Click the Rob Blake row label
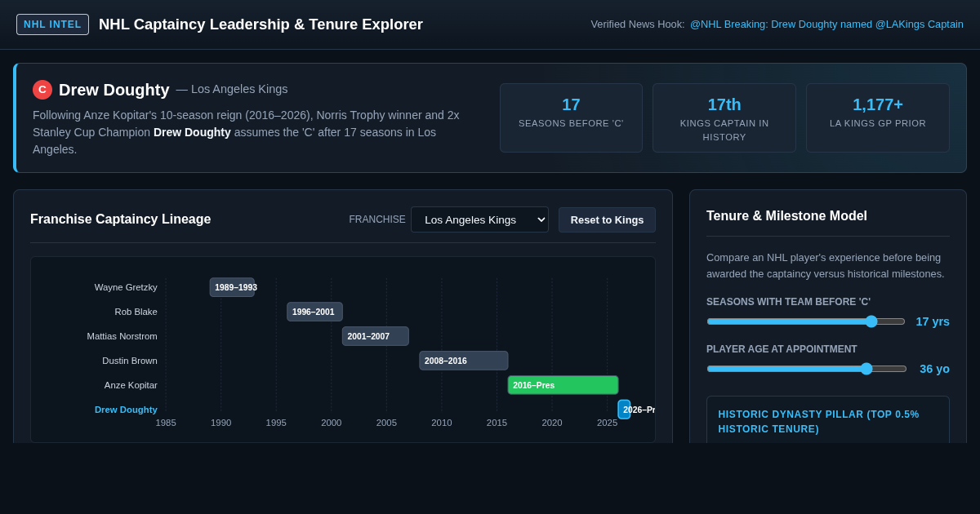This screenshot has height=514, width=980. coord(136,312)
